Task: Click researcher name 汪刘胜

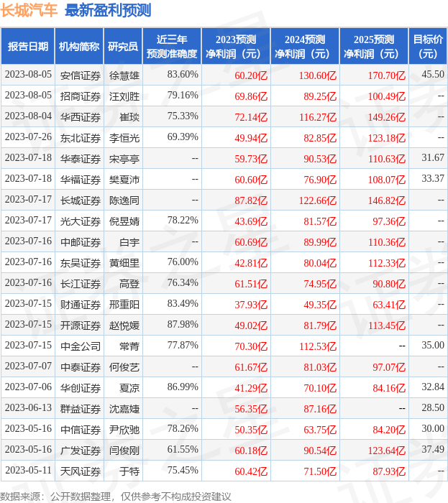Action: point(124,96)
